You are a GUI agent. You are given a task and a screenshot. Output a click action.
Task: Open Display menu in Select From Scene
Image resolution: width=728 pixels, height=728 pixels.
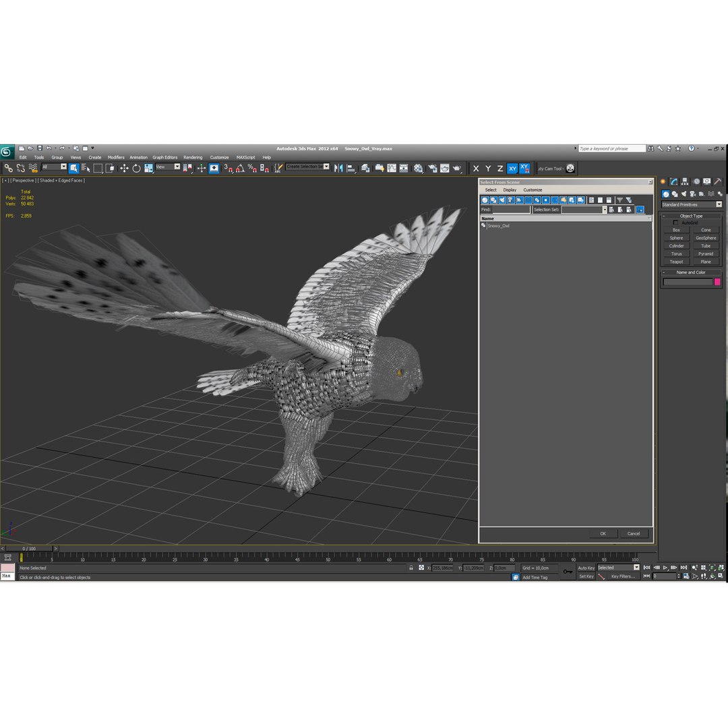click(510, 190)
